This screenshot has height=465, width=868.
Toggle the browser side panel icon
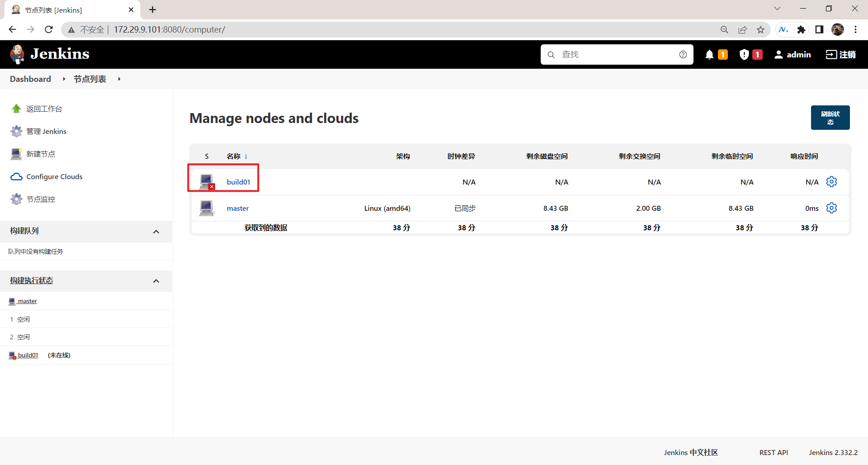click(x=819, y=29)
